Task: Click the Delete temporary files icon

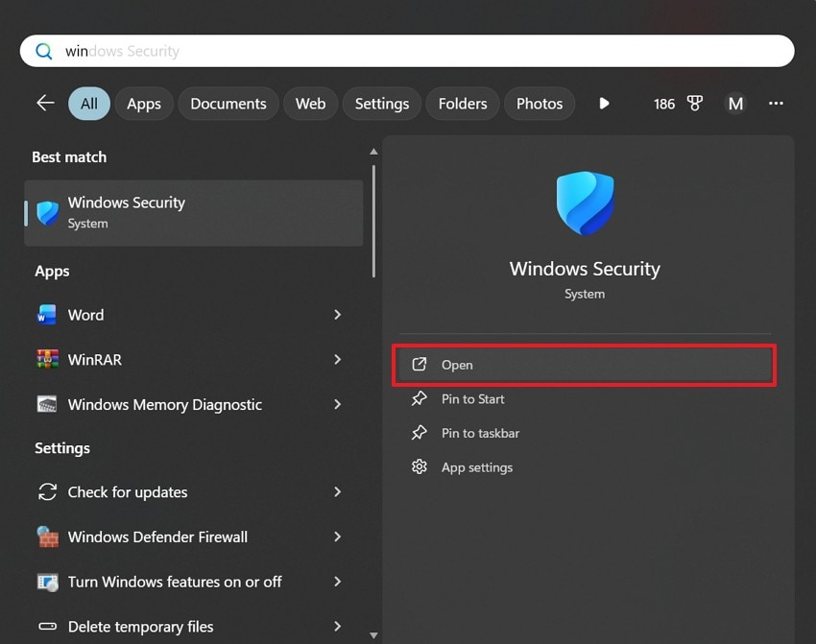Action: tap(48, 627)
